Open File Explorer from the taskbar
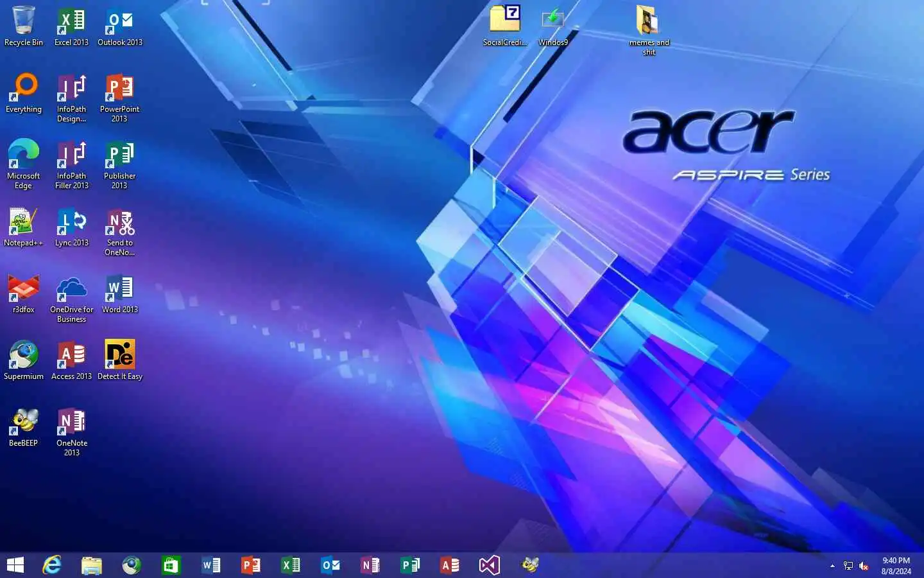The height and width of the screenshot is (578, 924). [x=92, y=565]
